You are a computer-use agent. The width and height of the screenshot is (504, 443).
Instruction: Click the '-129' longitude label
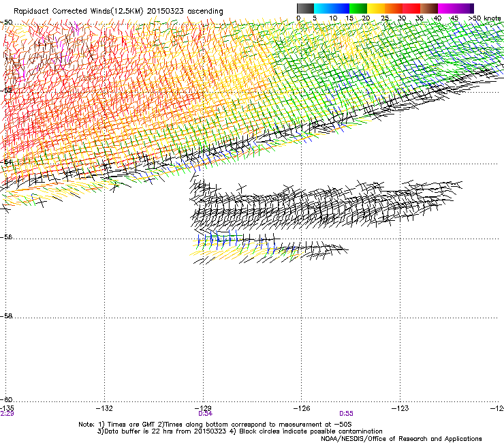click(203, 408)
